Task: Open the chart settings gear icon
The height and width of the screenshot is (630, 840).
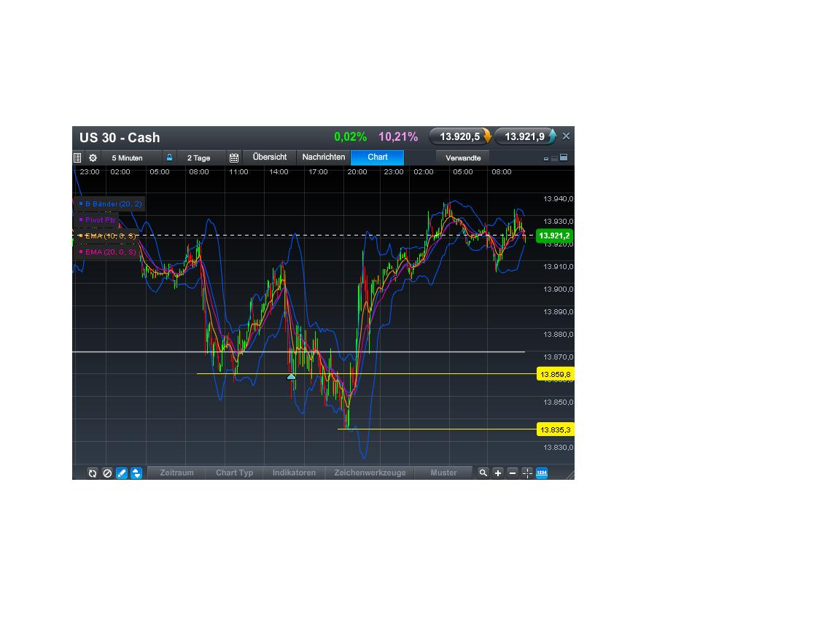Action: tap(93, 157)
